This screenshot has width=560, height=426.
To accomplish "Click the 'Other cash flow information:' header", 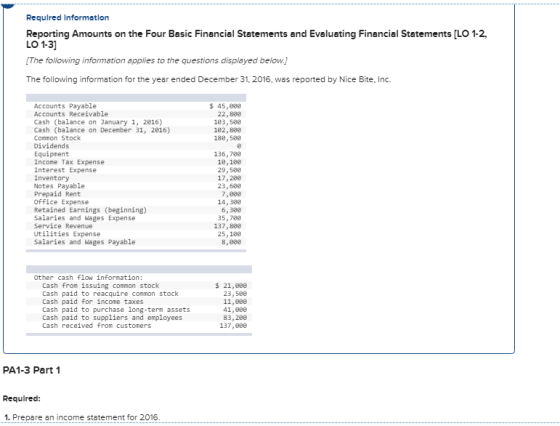I will 88,277.
